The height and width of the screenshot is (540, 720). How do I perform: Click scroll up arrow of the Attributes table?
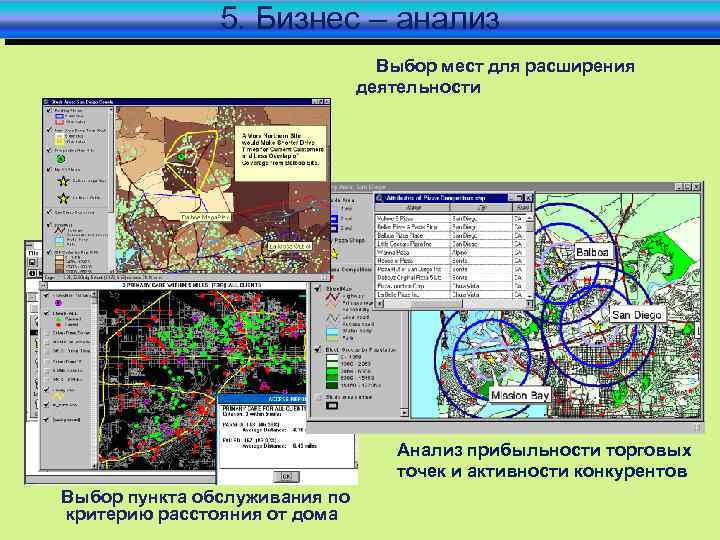[x=530, y=218]
